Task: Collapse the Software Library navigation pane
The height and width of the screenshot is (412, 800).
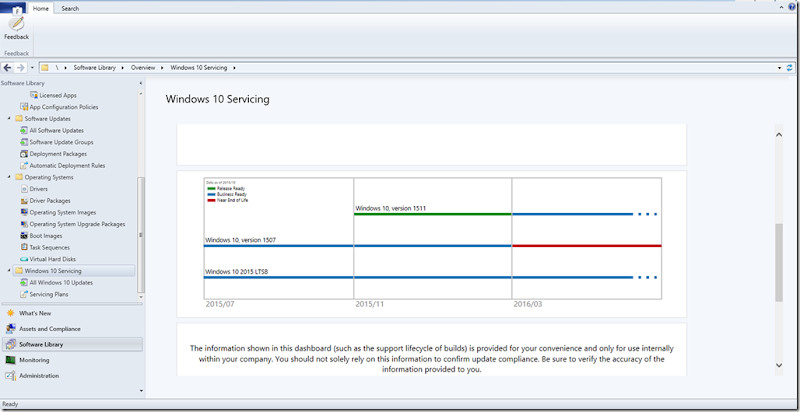Action: coord(141,83)
